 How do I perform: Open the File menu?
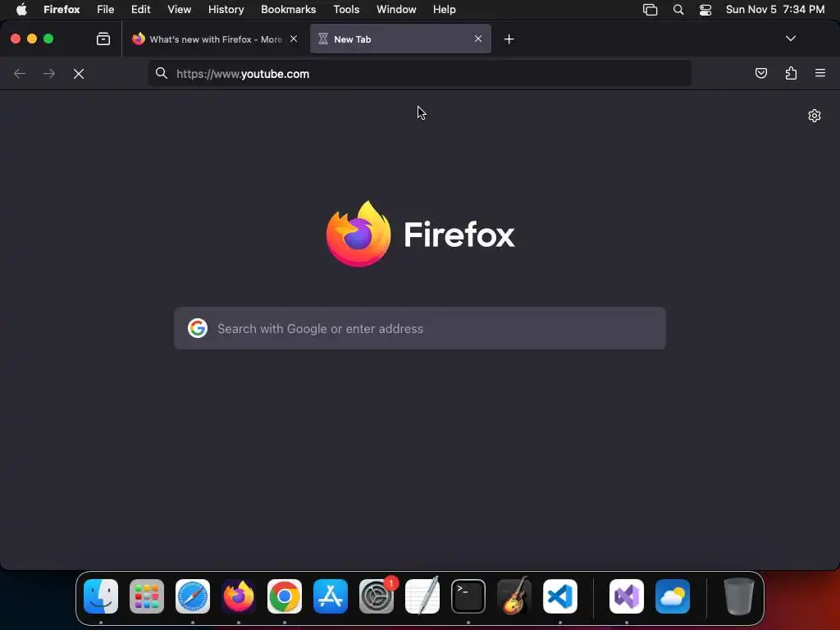pos(106,10)
